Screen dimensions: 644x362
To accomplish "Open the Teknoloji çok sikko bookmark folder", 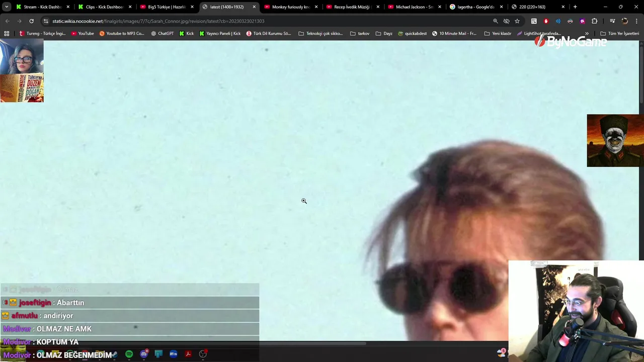I will pyautogui.click(x=320, y=33).
